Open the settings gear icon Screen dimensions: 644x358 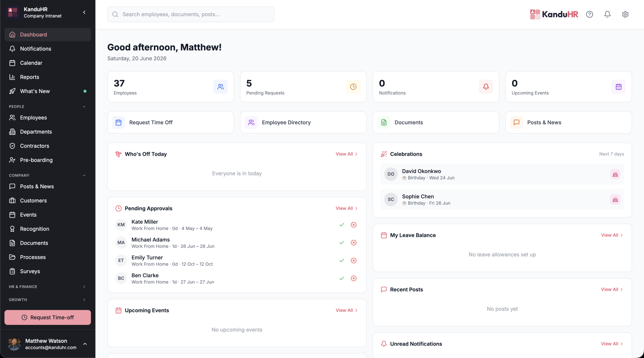(625, 14)
